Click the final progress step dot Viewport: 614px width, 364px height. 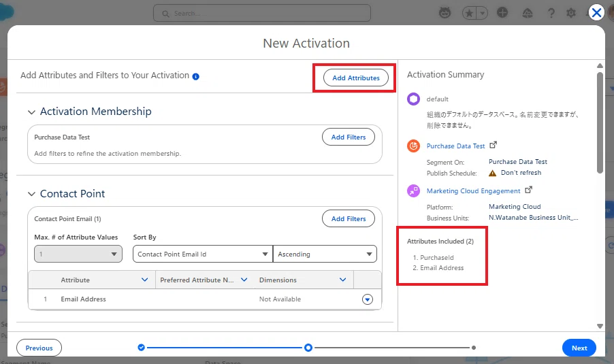click(x=474, y=348)
